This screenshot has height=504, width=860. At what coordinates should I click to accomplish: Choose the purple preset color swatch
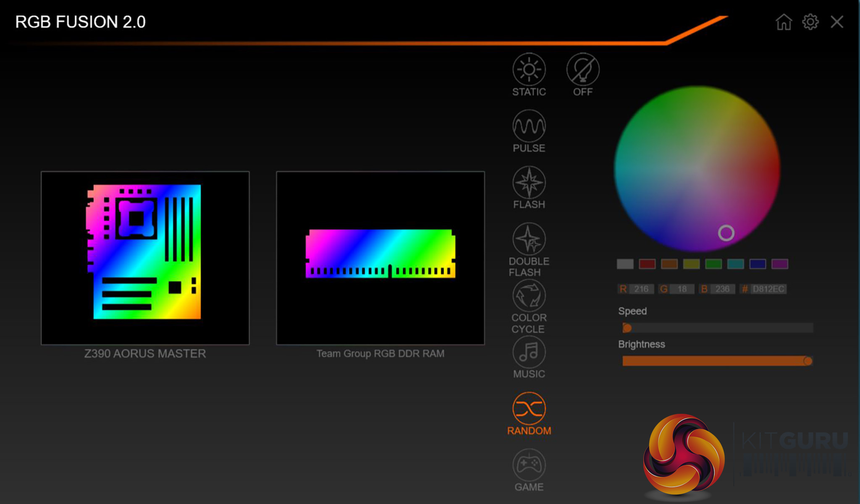780,264
